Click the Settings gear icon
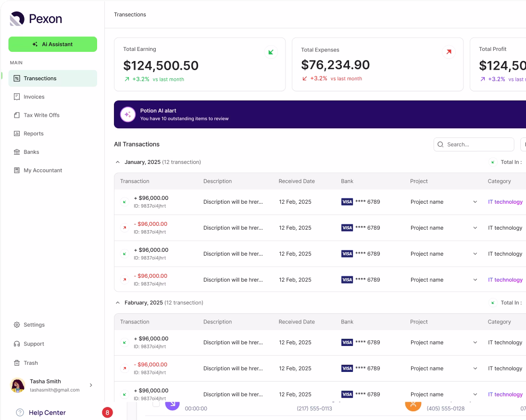This screenshot has width=526, height=420. click(17, 325)
